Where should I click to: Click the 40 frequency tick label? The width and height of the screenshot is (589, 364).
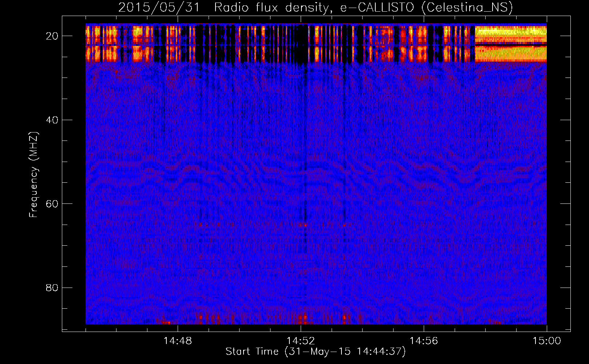point(52,120)
